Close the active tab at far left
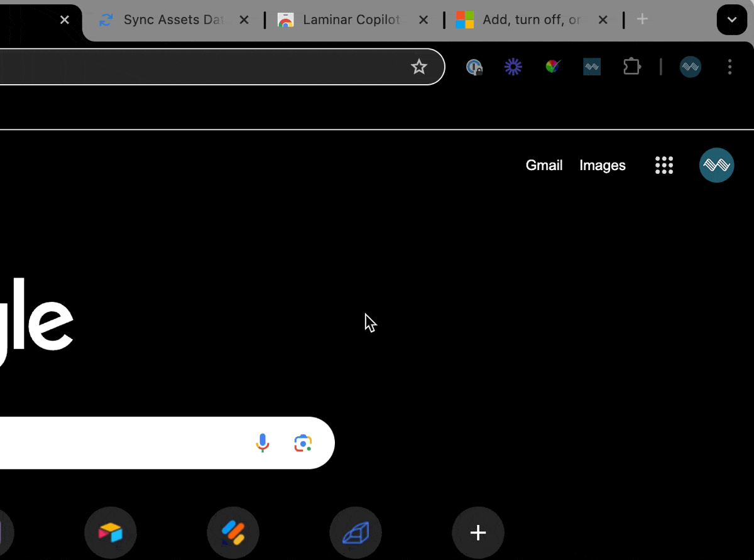Screen dimensions: 754x560 [x=65, y=20]
